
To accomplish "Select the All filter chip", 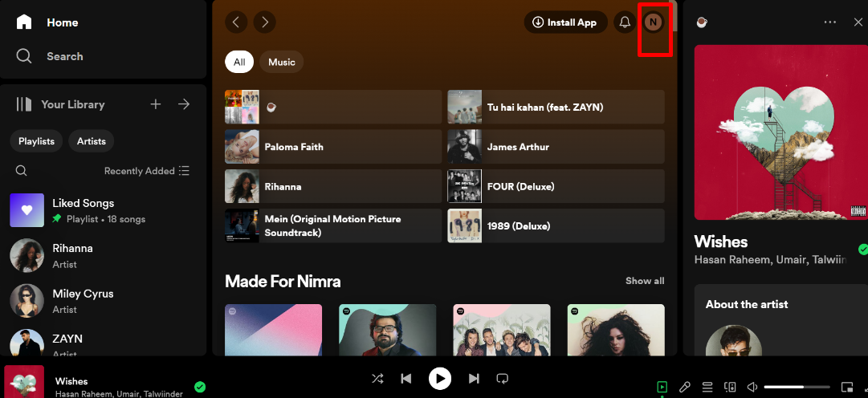I will (x=239, y=62).
